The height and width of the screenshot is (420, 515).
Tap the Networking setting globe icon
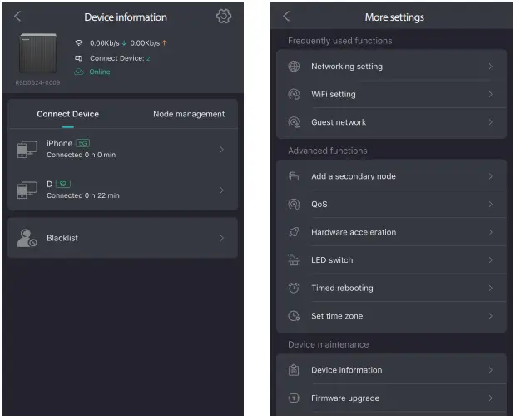(x=294, y=67)
